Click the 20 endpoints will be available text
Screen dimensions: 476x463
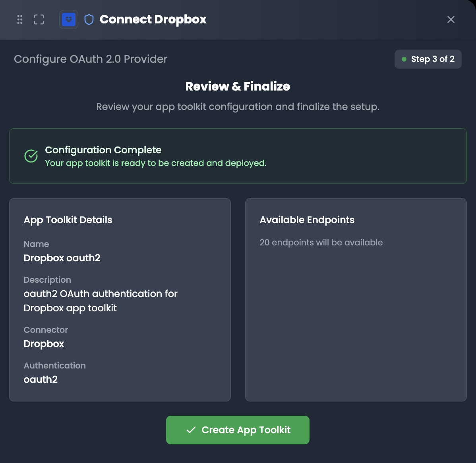tap(321, 243)
